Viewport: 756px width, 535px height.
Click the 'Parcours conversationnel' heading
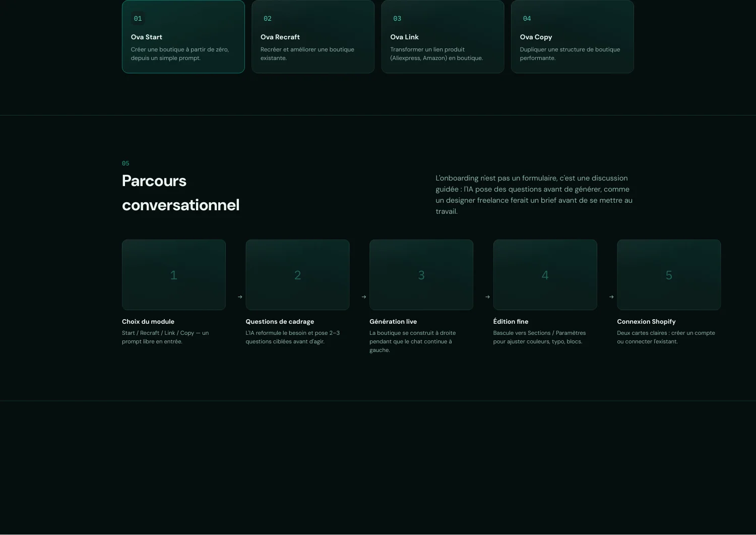point(181,193)
